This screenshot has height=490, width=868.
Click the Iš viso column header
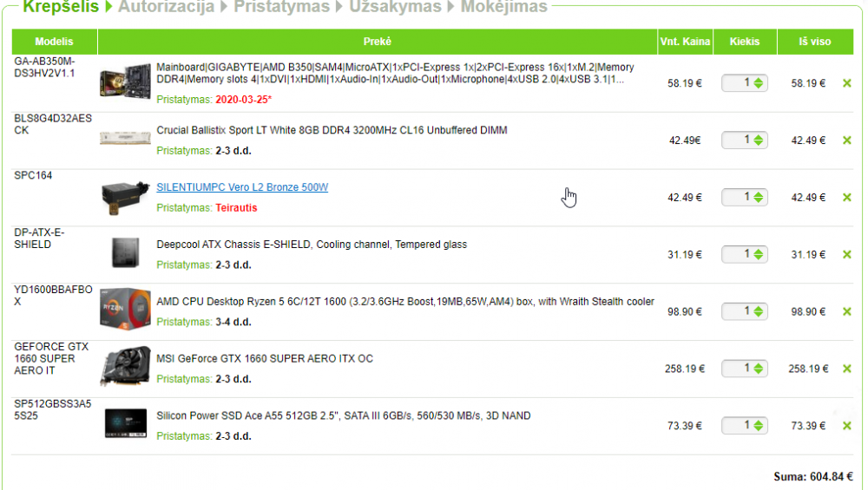[815, 42]
